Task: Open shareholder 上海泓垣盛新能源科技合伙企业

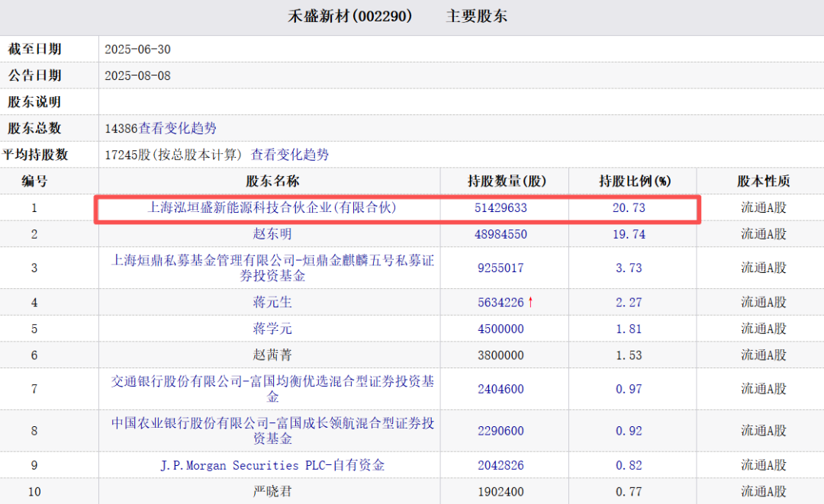Action: point(272,207)
